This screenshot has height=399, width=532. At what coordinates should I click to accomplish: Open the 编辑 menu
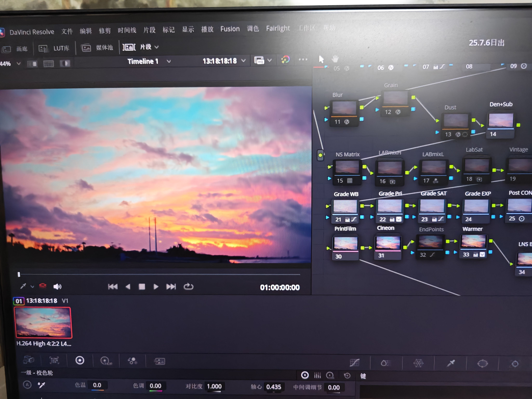[86, 31]
